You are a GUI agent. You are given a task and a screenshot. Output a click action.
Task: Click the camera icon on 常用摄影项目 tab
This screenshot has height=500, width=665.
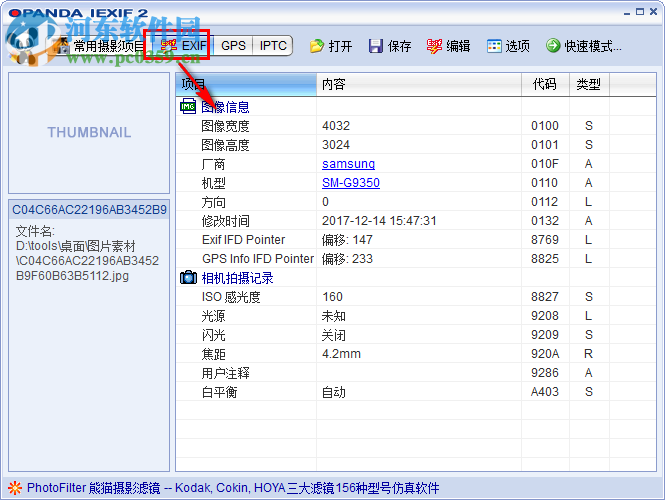tap(62, 45)
